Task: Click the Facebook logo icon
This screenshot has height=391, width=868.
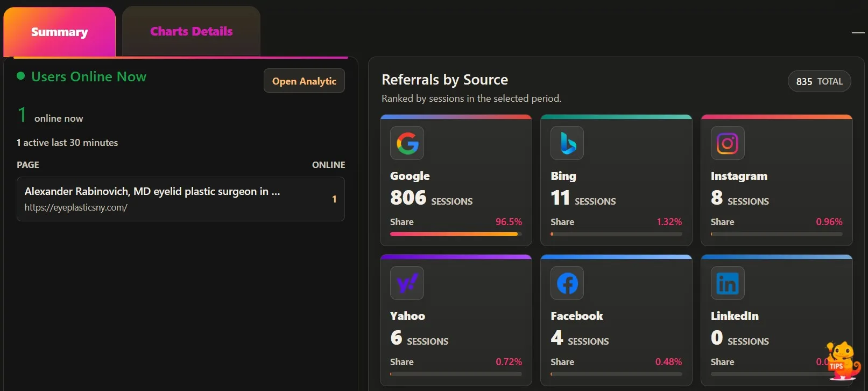Action: (x=567, y=283)
